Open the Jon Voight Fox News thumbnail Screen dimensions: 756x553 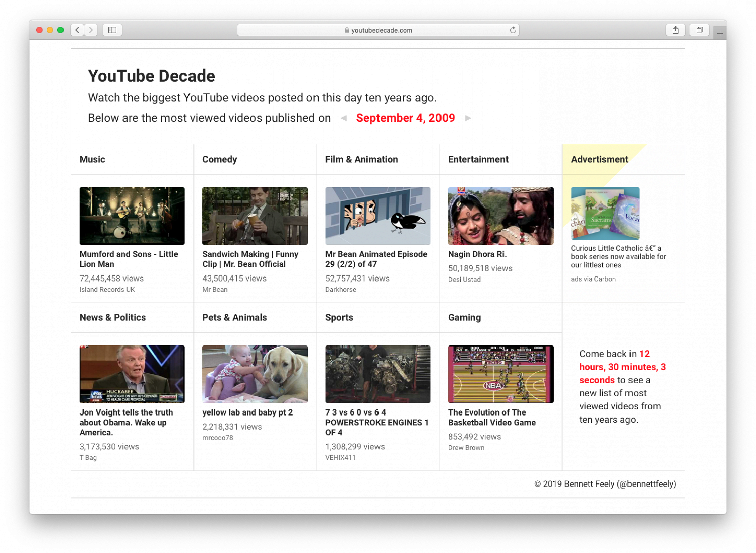[132, 374]
